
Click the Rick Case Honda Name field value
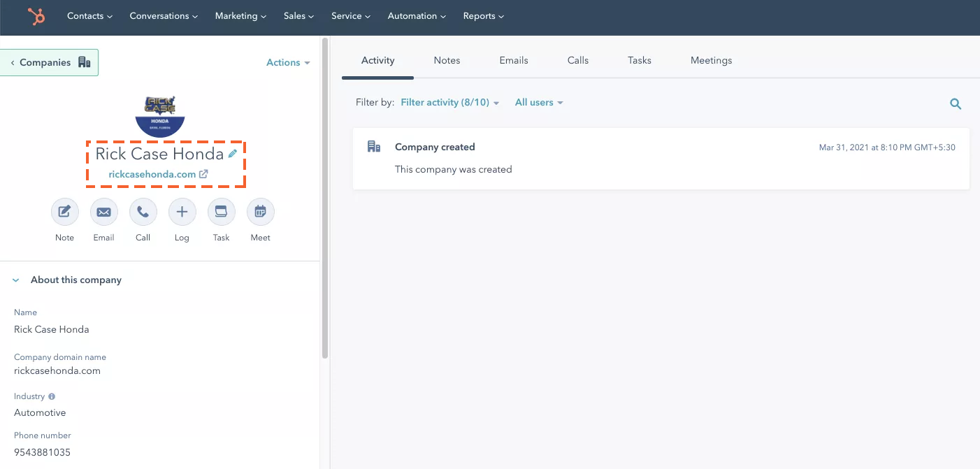(x=52, y=329)
